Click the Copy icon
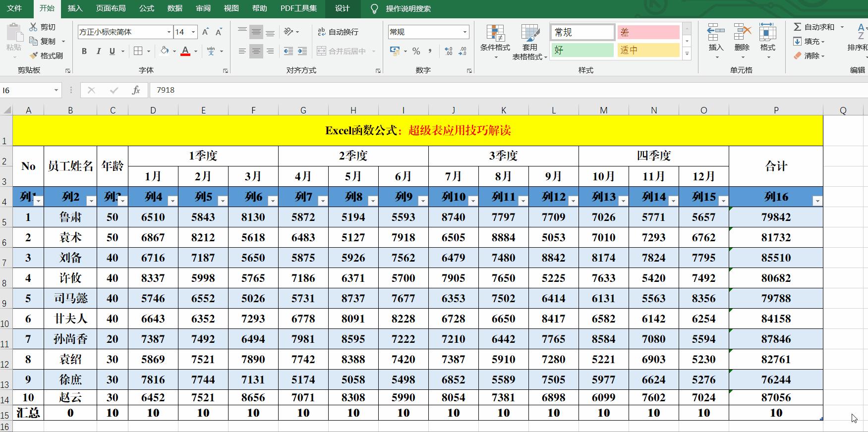 pyautogui.click(x=33, y=41)
